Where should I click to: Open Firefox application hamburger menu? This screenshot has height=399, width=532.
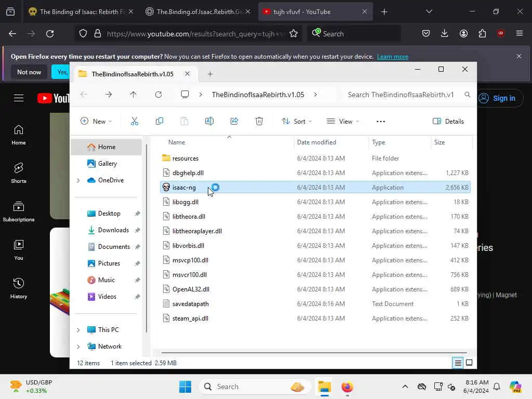coord(519,33)
